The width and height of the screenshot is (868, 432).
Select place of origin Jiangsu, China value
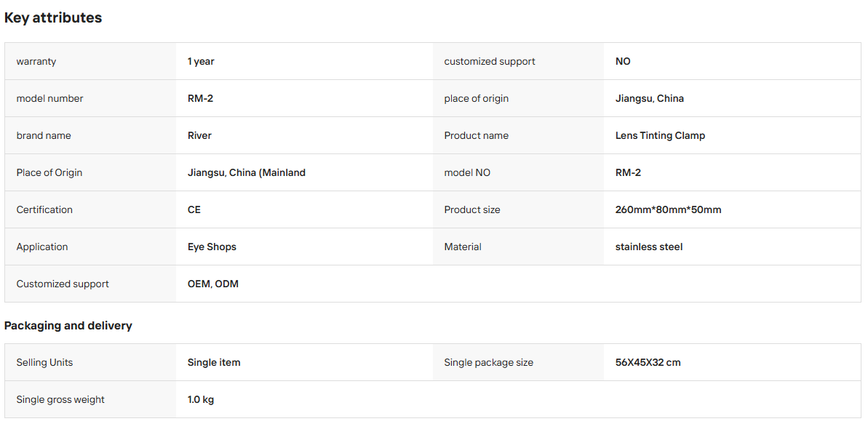(x=649, y=98)
